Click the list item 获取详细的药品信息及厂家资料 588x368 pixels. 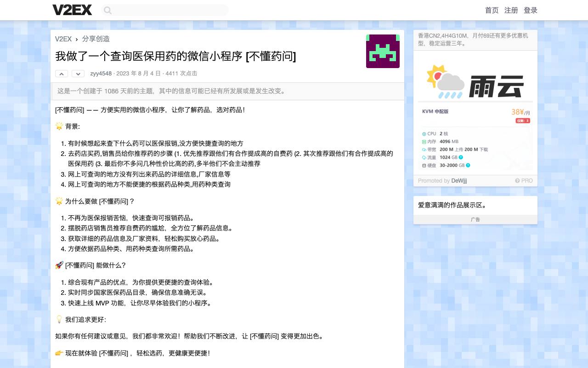pos(145,239)
